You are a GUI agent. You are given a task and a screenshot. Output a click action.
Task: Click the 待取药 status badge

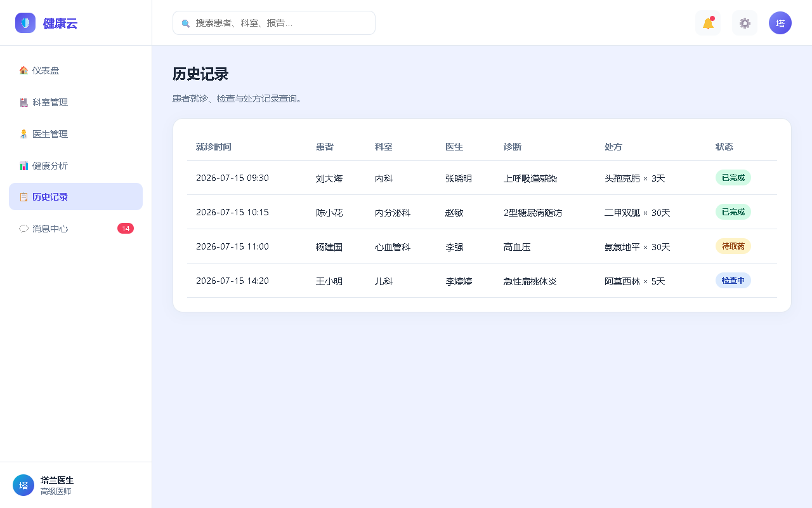point(733,246)
